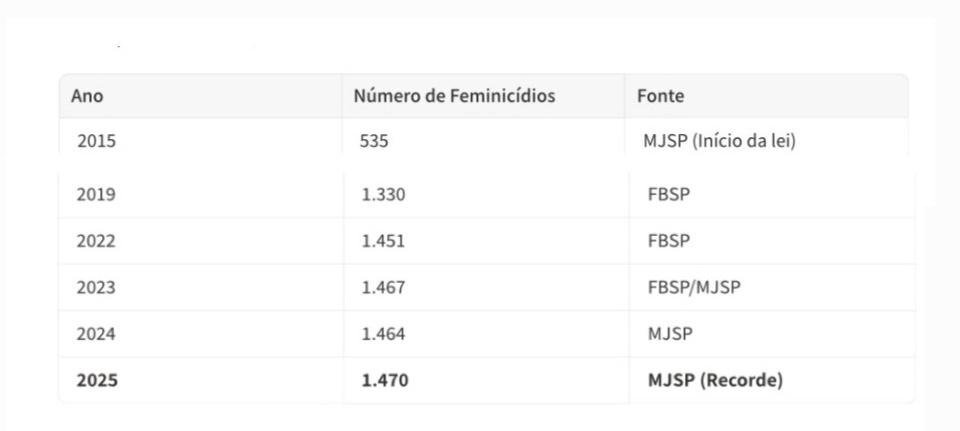Viewport: 960px width, 431px height.
Task: Click the 2019 year cell
Action: tap(96, 194)
